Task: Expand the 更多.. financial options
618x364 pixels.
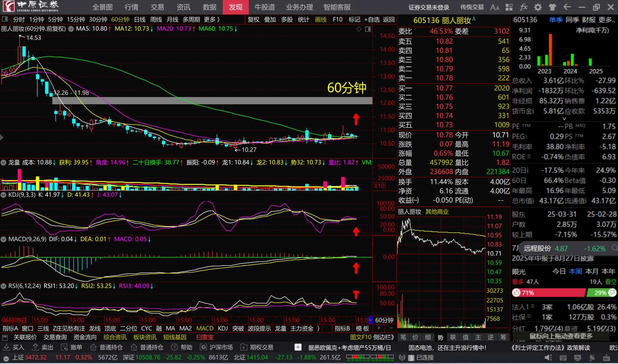Action: 607,20
